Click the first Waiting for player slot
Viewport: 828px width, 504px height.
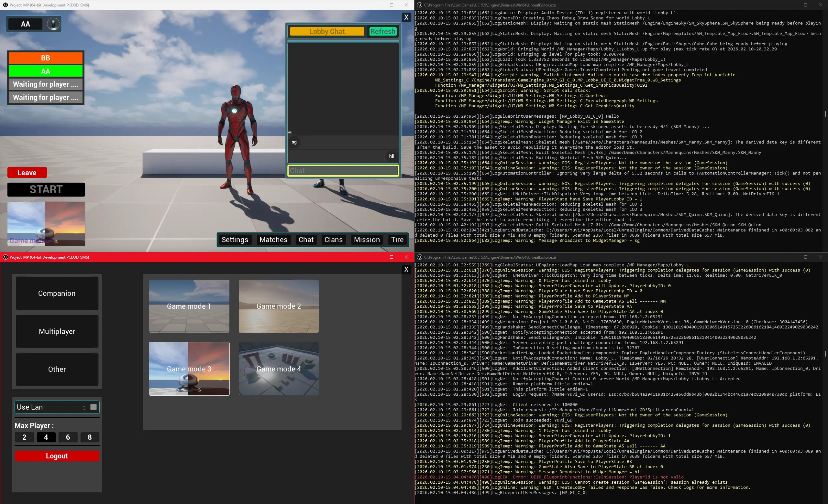point(46,84)
